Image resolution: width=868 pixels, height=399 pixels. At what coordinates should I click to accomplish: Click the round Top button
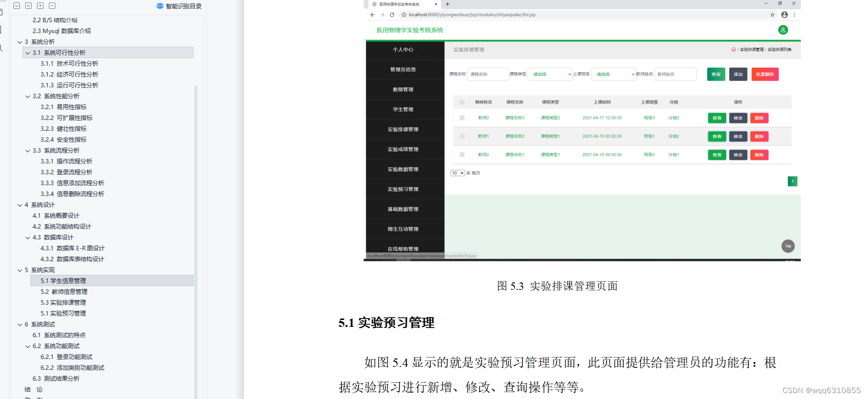point(788,246)
